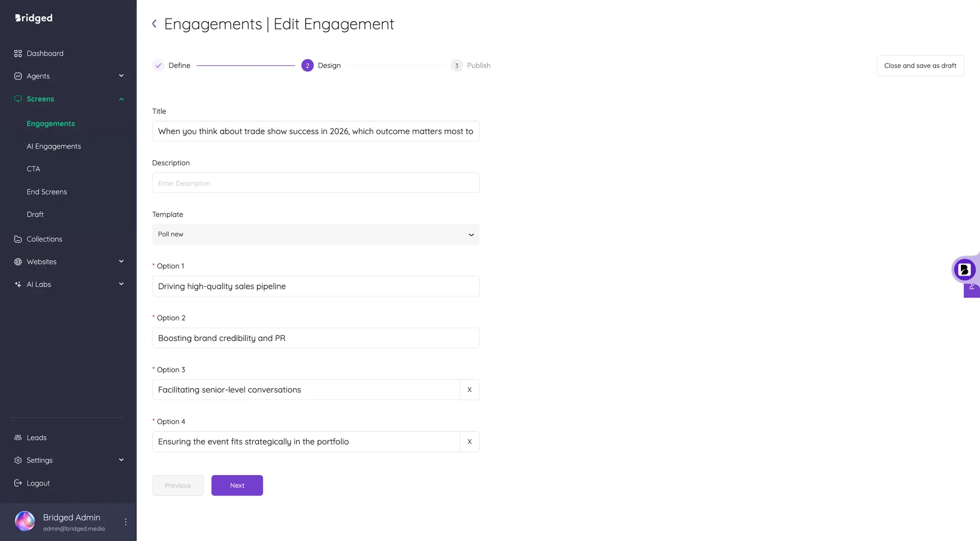This screenshot has height=541, width=980.
Task: Remove Option 3 with the X button
Action: pyautogui.click(x=469, y=389)
